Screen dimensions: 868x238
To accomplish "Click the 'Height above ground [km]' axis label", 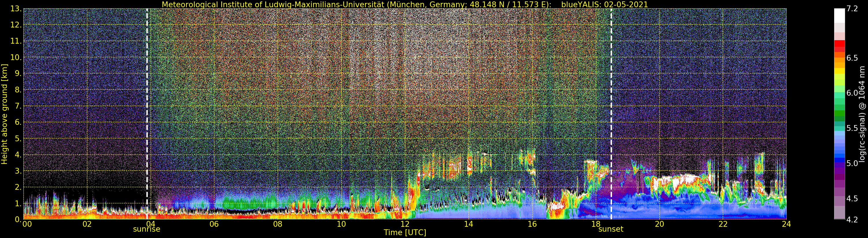I will pyautogui.click(x=4, y=114).
